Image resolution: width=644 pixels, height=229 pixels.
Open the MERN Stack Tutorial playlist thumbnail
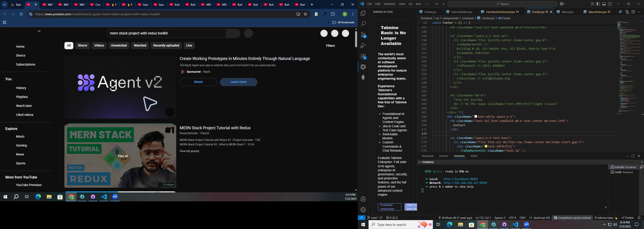point(120,156)
